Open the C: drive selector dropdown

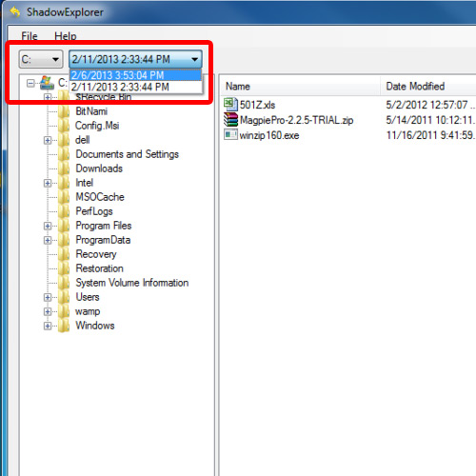41,59
